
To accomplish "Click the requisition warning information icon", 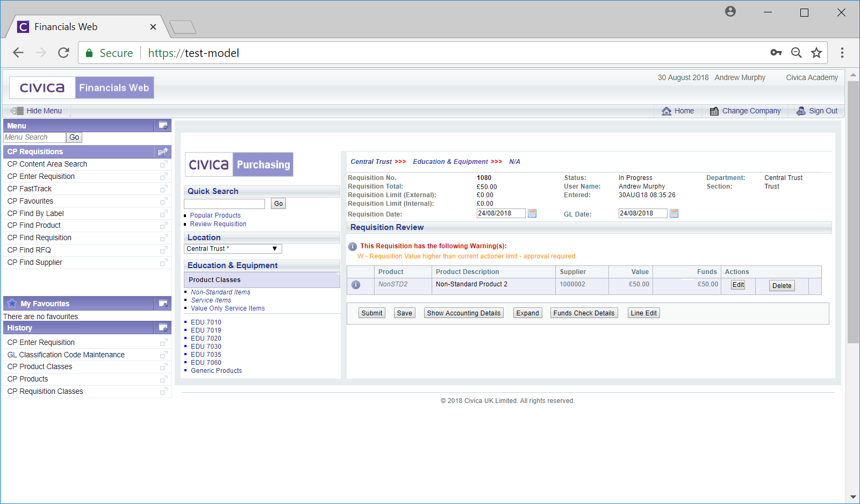I will click(x=353, y=247).
